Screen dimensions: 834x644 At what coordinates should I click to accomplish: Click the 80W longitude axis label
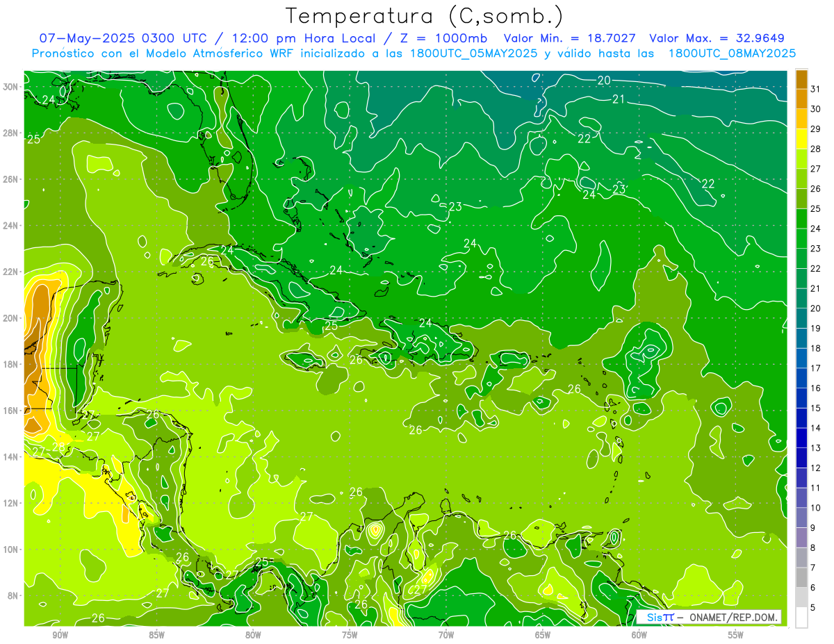[x=253, y=635]
